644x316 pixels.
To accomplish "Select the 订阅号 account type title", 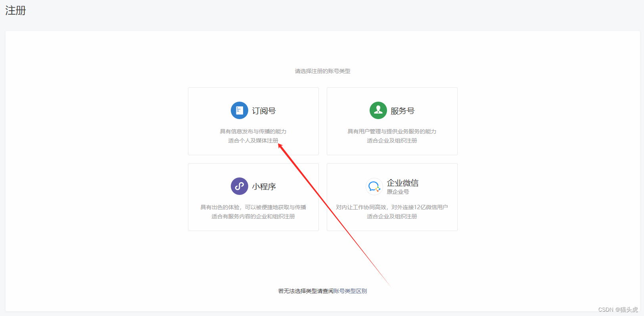I will [264, 111].
